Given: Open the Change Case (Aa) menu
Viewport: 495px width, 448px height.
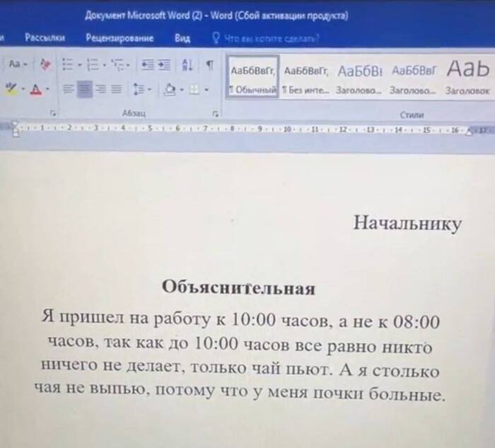Looking at the screenshot, I should [18, 64].
